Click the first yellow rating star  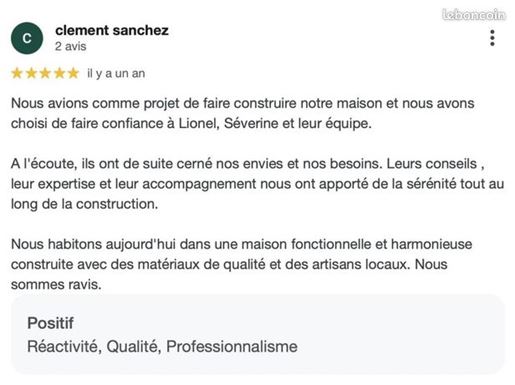[17, 73]
